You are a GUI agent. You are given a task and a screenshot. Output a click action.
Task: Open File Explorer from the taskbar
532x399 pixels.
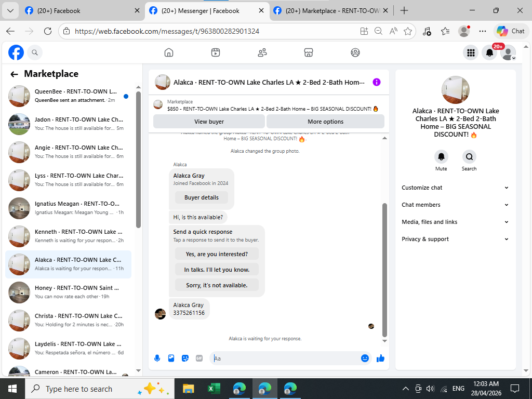pyautogui.click(x=188, y=389)
